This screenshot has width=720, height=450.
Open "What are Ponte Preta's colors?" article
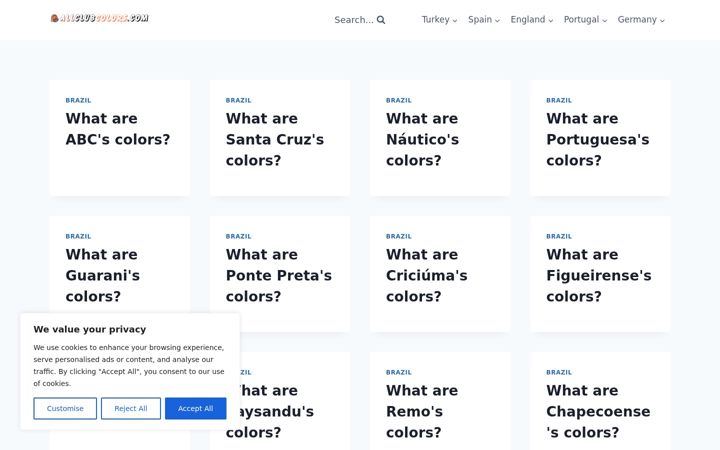[x=278, y=276]
